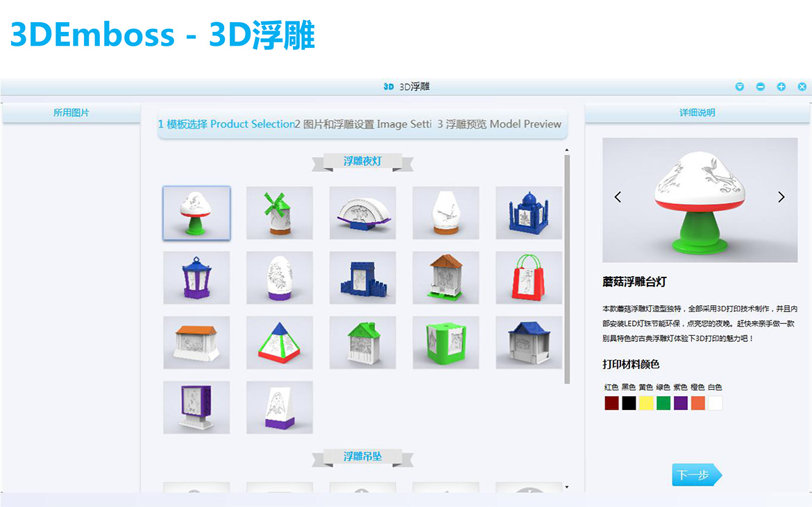Viewport: 812px width, 507px height.
Task: Choose the orange roof pavilion lamp template
Action: coord(196,343)
